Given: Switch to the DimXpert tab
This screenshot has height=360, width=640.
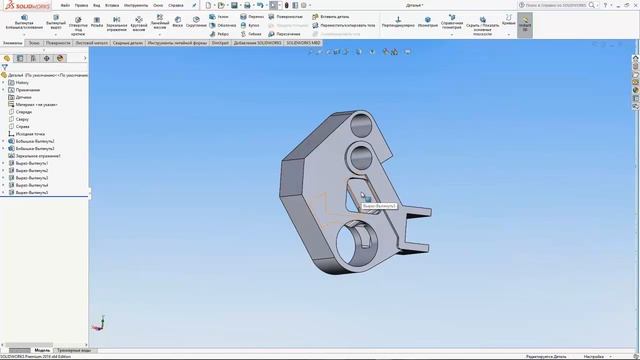Looking at the screenshot, I should pyautogui.click(x=220, y=43).
